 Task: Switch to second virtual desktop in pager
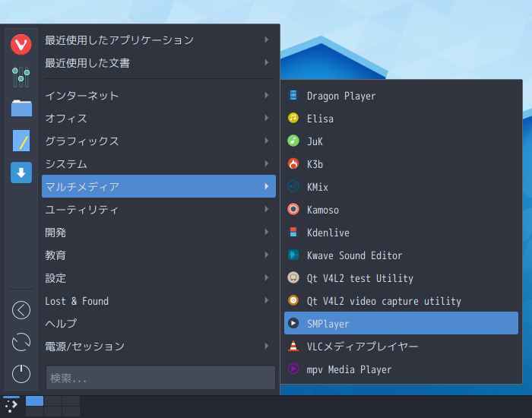coord(52,401)
